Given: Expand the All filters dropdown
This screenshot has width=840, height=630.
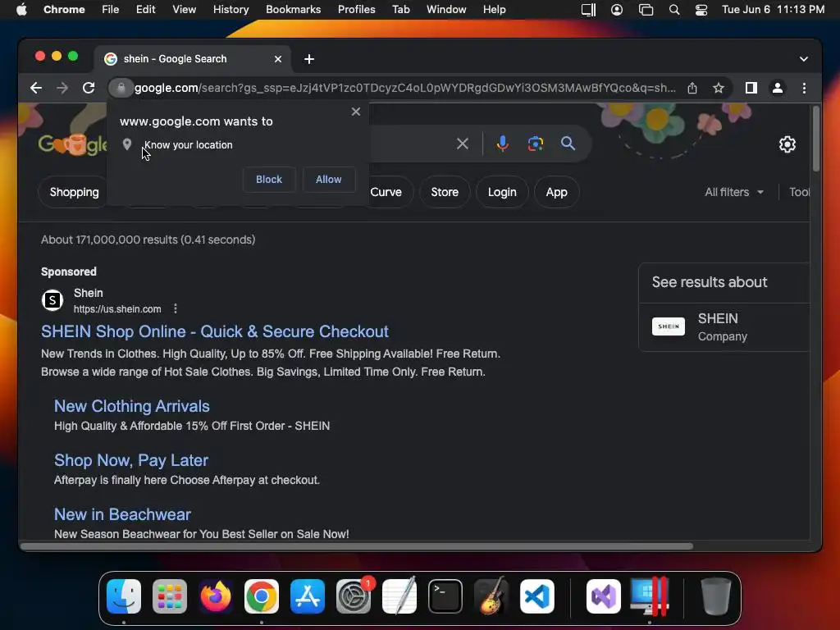Looking at the screenshot, I should 734,192.
